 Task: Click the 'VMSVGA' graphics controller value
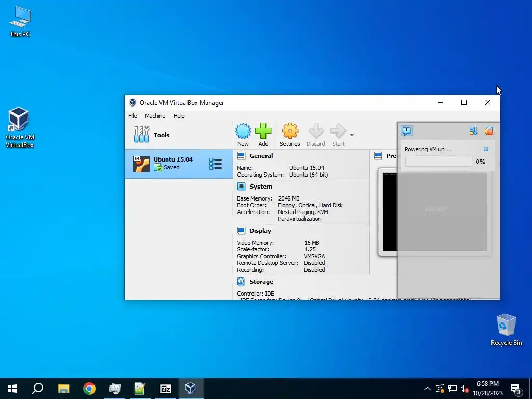[314, 256]
